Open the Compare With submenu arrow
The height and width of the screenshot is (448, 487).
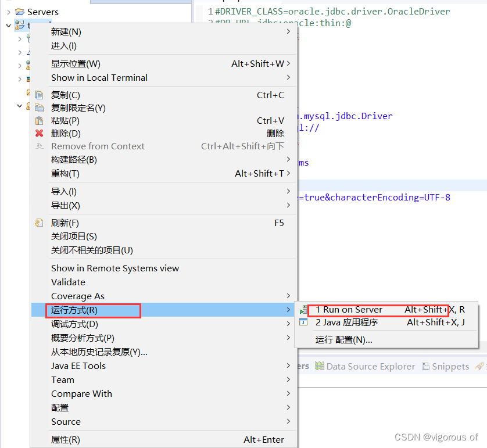[x=288, y=393]
